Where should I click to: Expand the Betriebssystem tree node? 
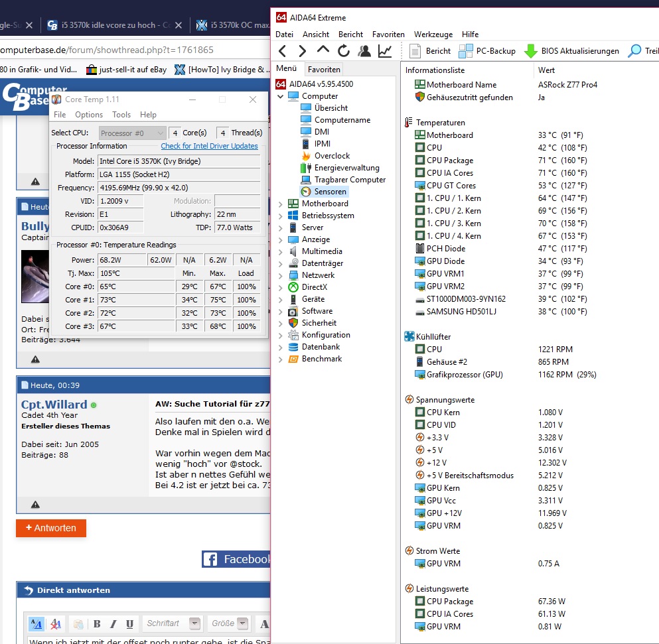(280, 216)
